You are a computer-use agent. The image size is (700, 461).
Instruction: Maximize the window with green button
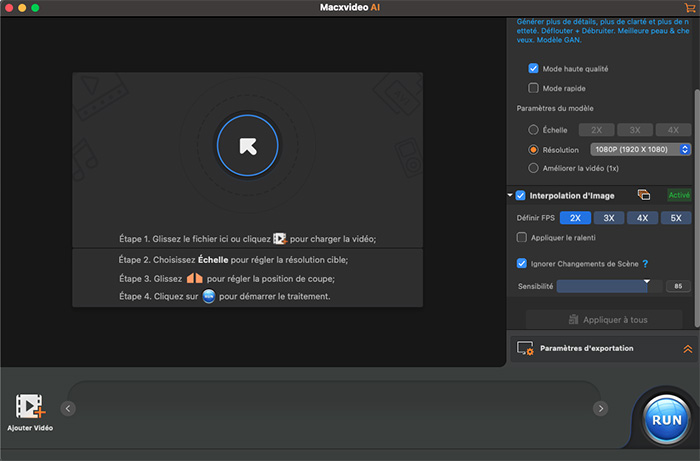pyautogui.click(x=35, y=8)
